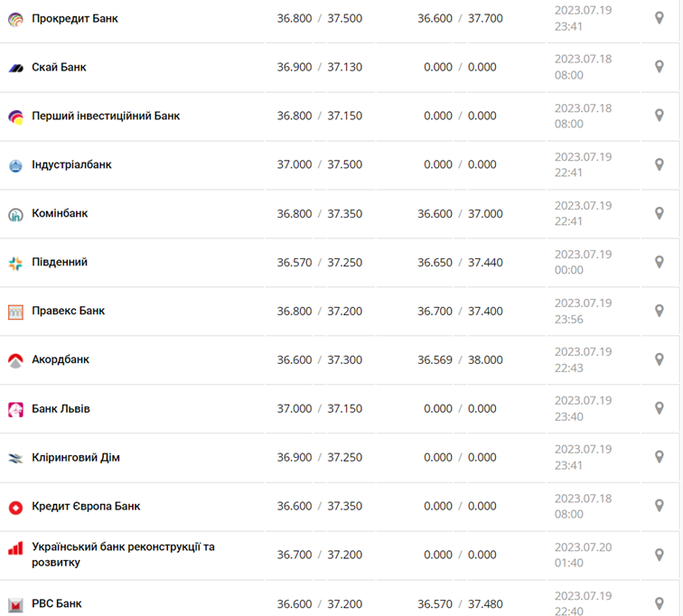Select the Комінбанк bank name

[x=60, y=213]
